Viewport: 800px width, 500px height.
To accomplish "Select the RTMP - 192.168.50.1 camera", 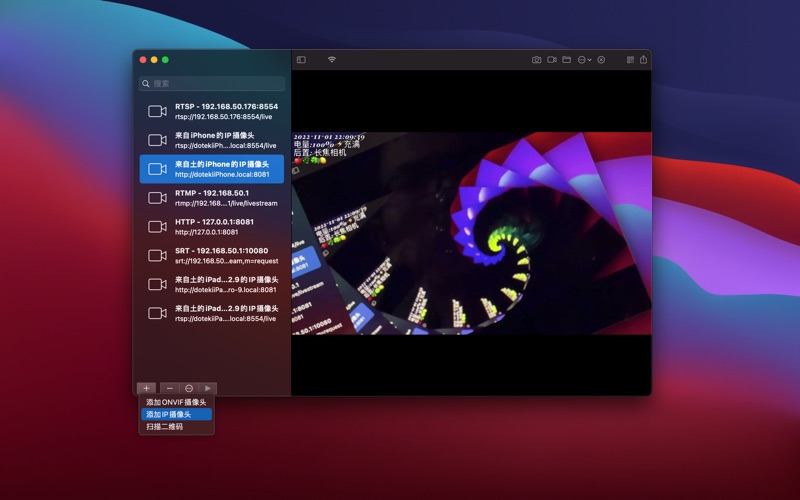I will click(x=212, y=197).
